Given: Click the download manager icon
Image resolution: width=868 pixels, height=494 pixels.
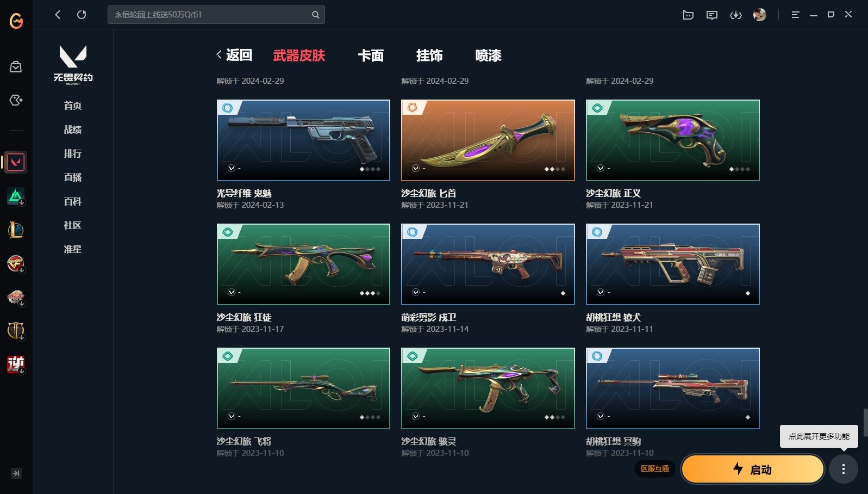Looking at the screenshot, I should [x=736, y=15].
